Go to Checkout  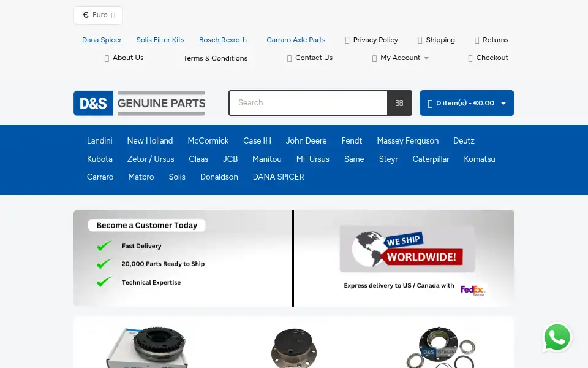click(x=488, y=58)
